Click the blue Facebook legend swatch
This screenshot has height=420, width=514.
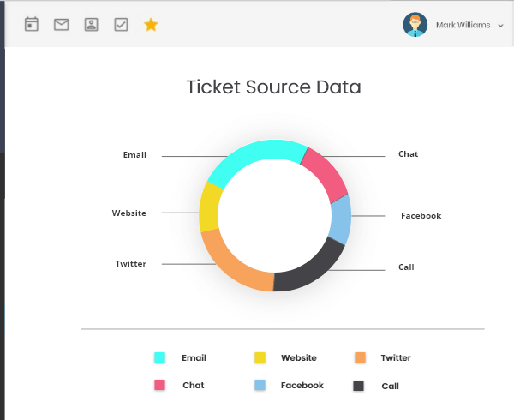click(260, 385)
